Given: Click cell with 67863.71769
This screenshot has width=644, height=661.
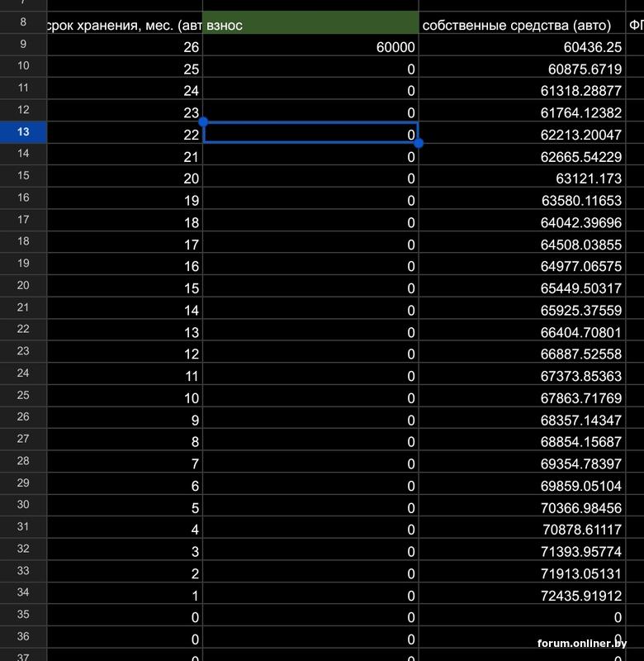Looking at the screenshot, I should [522, 396].
